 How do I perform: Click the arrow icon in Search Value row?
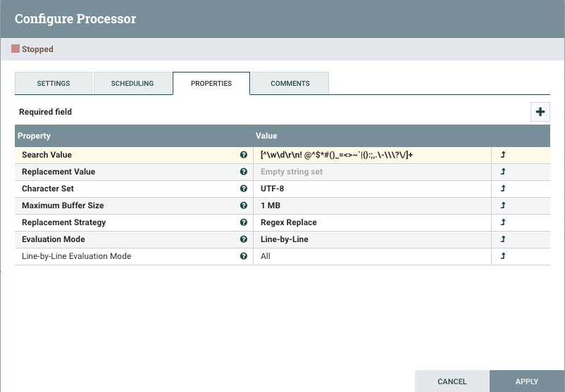coord(503,155)
